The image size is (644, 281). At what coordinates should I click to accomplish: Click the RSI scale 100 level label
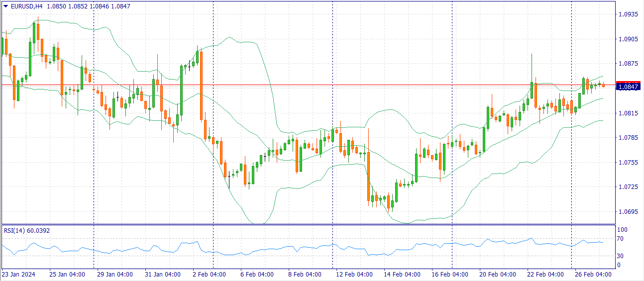622,230
